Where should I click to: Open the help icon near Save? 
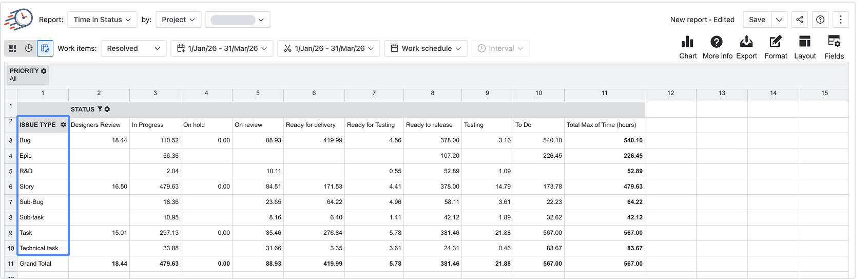(x=820, y=20)
